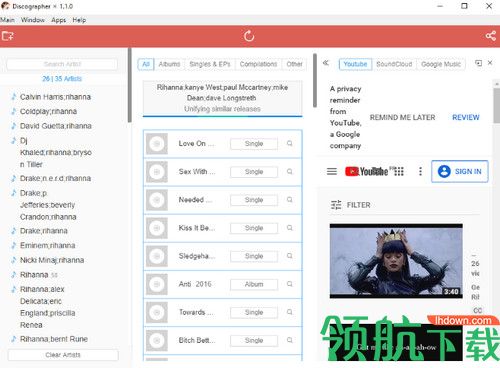
Task: Click the YouTube logo
Action: [367, 171]
